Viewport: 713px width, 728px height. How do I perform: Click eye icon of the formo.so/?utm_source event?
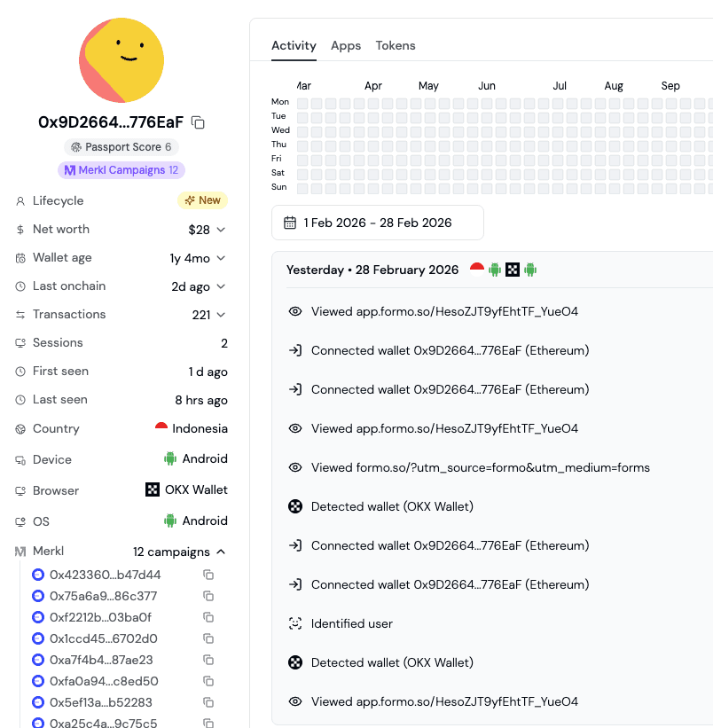click(295, 467)
